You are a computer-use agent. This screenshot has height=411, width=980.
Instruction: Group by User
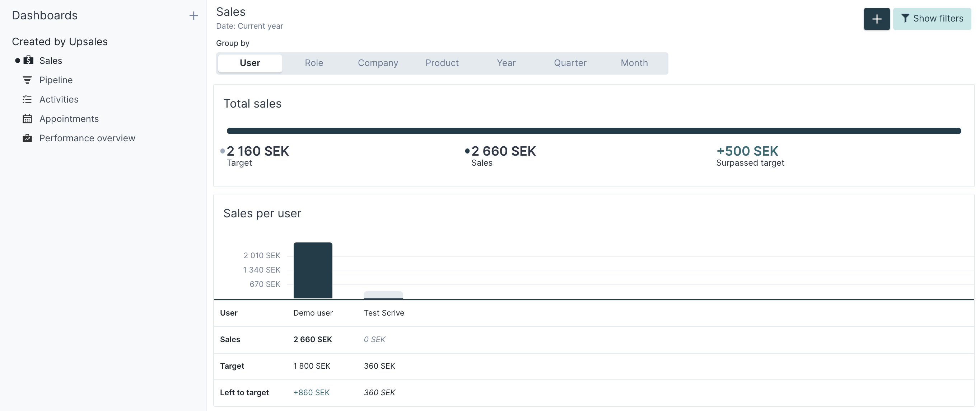coord(250,63)
